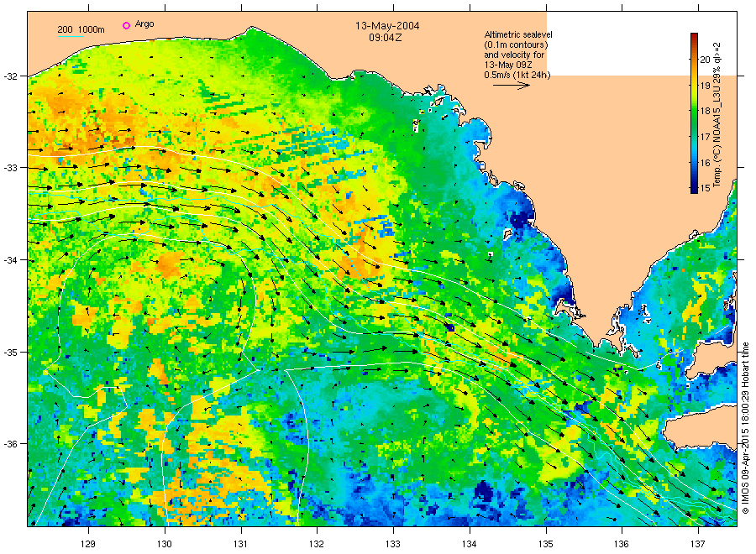Click the '18' label on color bar

705,111
